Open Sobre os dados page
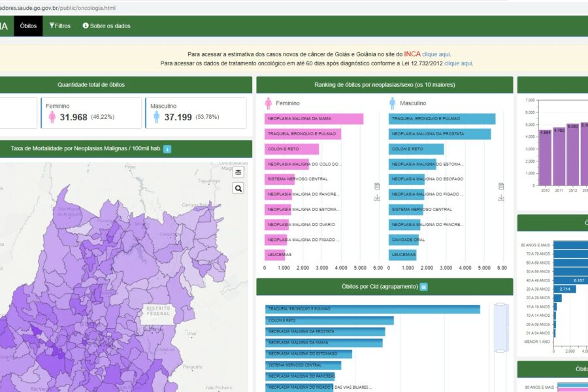The height and width of the screenshot is (392, 588). (106, 26)
